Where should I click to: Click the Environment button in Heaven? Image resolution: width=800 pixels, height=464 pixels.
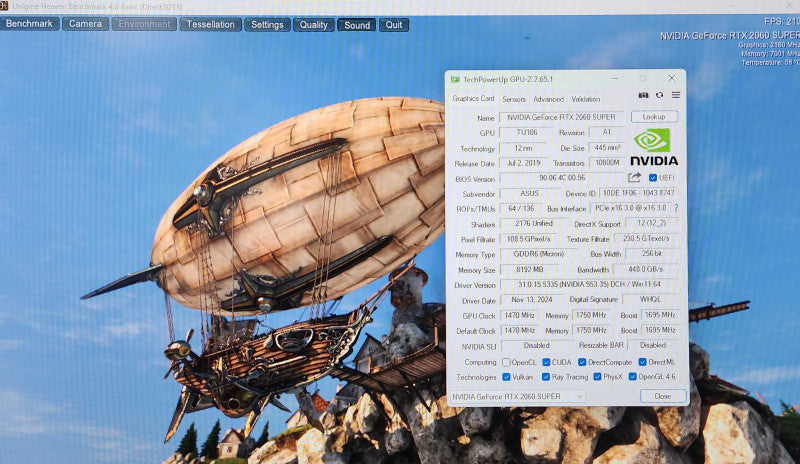[x=144, y=25]
